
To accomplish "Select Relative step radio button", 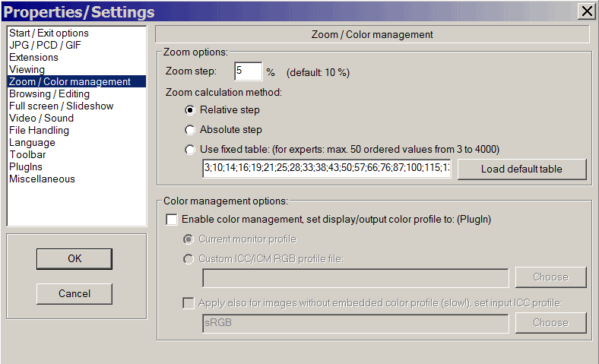I will click(190, 110).
